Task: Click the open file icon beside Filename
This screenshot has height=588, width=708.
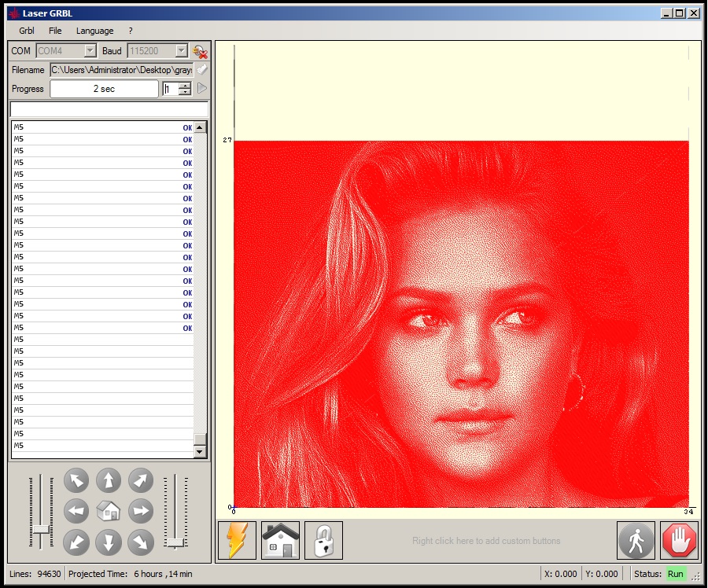Action: 201,70
